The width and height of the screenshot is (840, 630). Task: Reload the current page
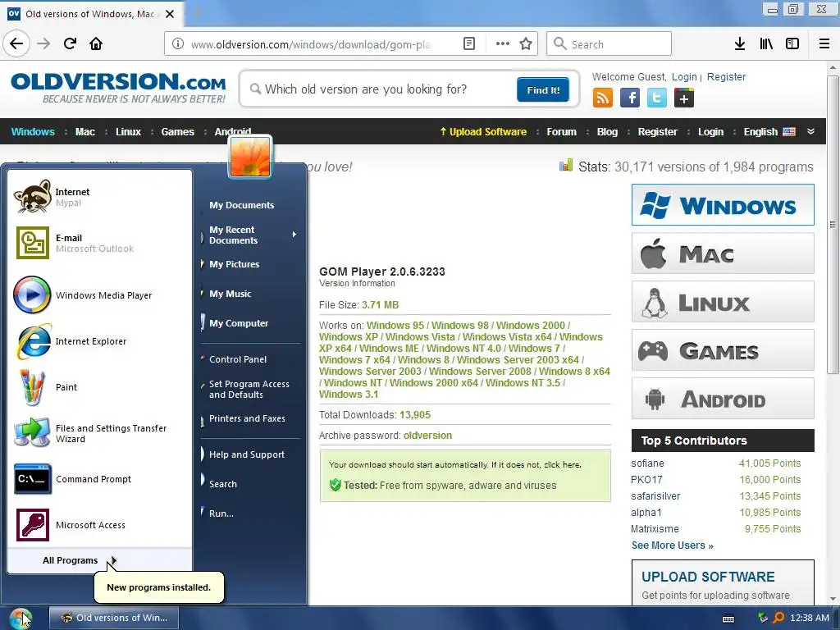[70, 43]
